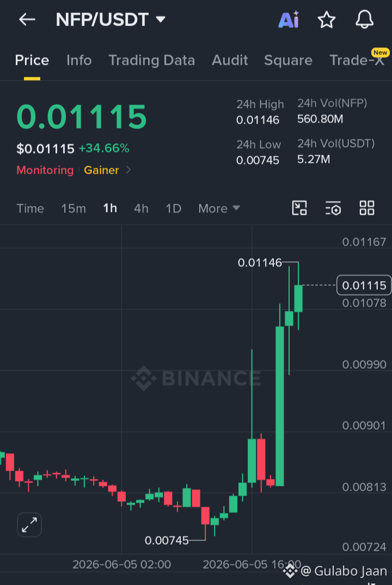Tap the 0.00724 price axis label
The width and height of the screenshot is (392, 585).
(x=364, y=547)
